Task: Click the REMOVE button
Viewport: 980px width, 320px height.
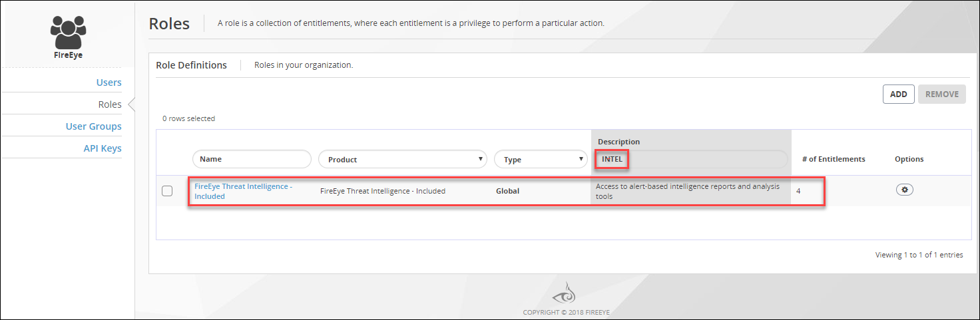Action: coord(942,94)
